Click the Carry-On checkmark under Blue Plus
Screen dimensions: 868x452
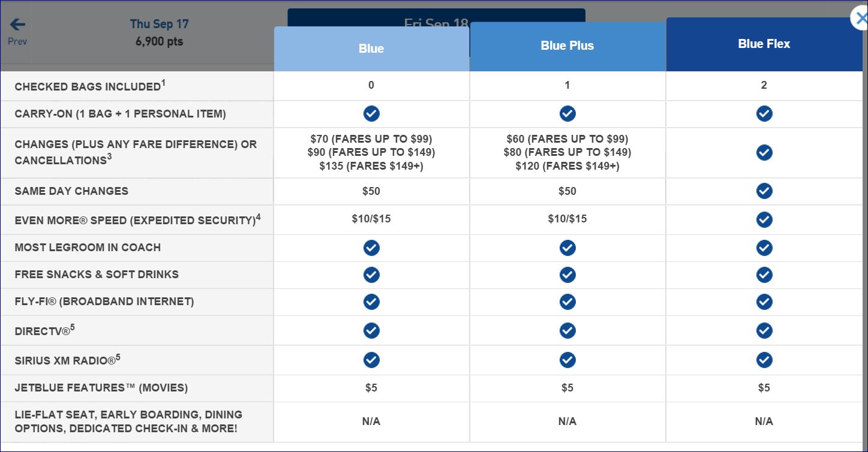(567, 113)
